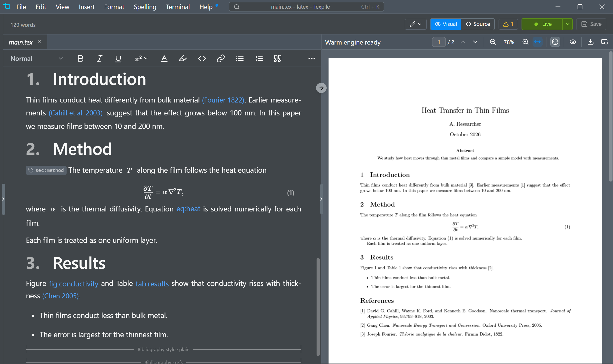Click the arrow to sync editor to preview

(x=321, y=88)
